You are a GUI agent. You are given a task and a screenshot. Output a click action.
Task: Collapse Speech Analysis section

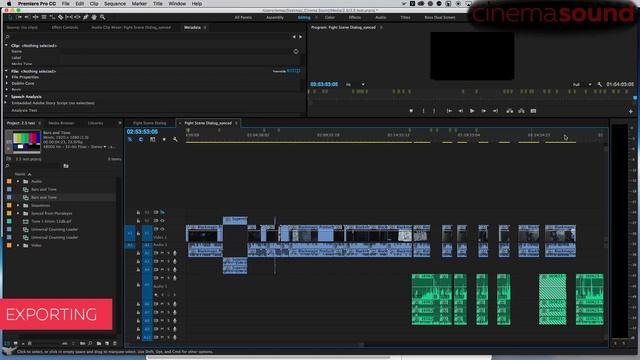(x=6, y=97)
